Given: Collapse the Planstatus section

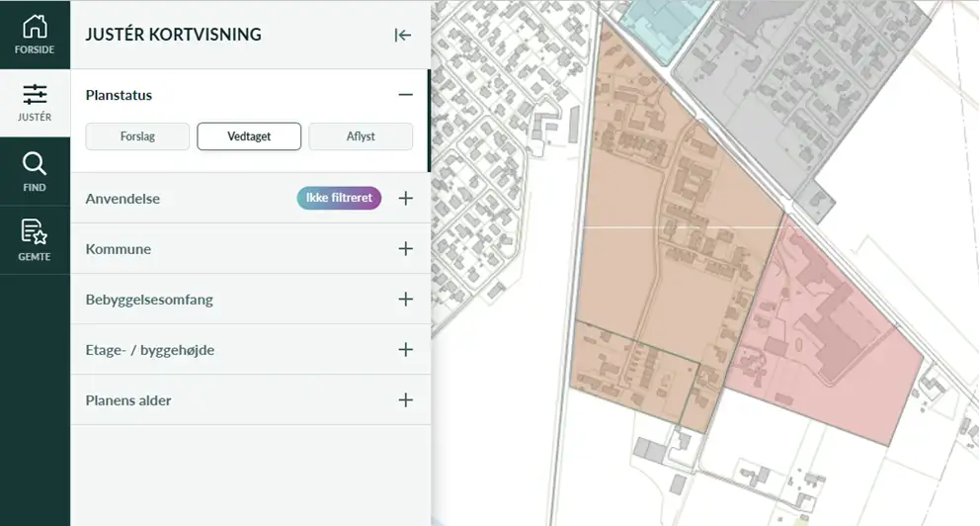Looking at the screenshot, I should click(405, 95).
